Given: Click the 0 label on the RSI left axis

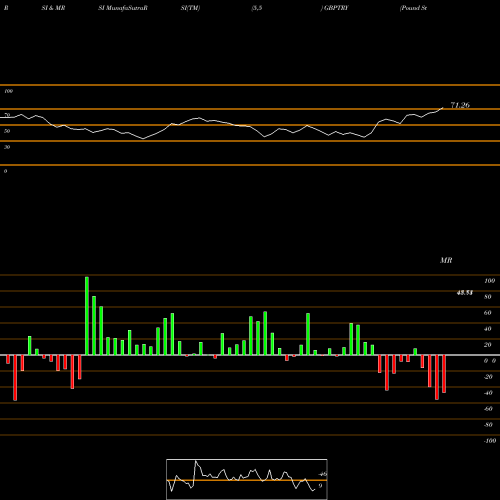Looking at the screenshot, I should click(5, 171).
